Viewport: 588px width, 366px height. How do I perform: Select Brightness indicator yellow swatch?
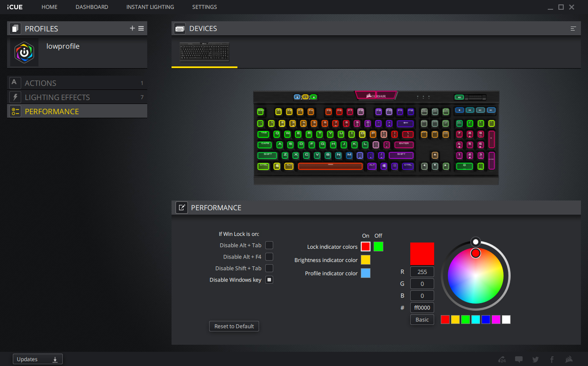click(x=366, y=260)
